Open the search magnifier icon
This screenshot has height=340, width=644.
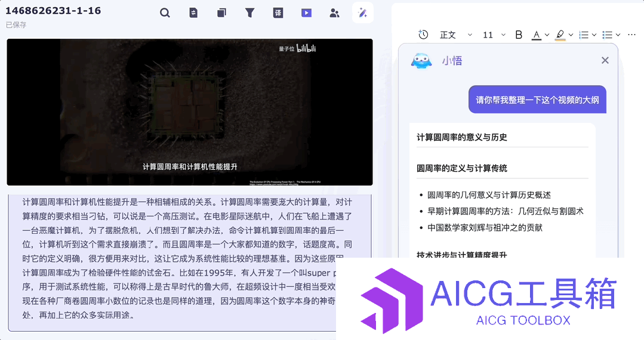[165, 13]
